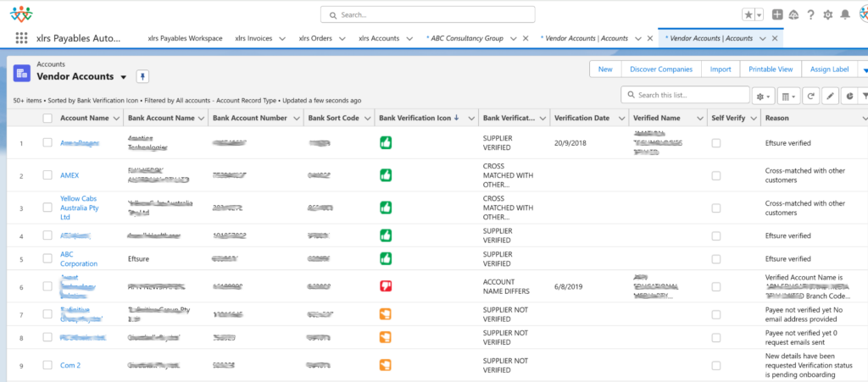
Task: Open the Setup gear icon in header
Action: click(828, 14)
